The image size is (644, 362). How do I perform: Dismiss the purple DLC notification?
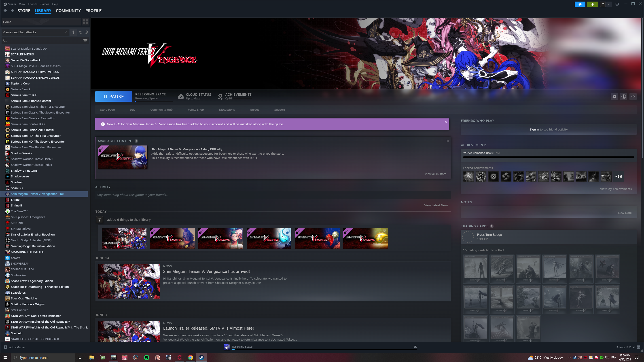point(446,122)
